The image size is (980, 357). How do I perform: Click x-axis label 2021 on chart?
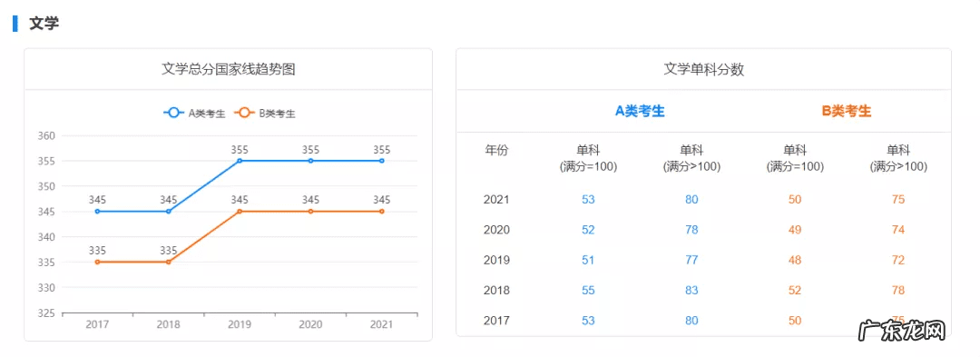(382, 324)
